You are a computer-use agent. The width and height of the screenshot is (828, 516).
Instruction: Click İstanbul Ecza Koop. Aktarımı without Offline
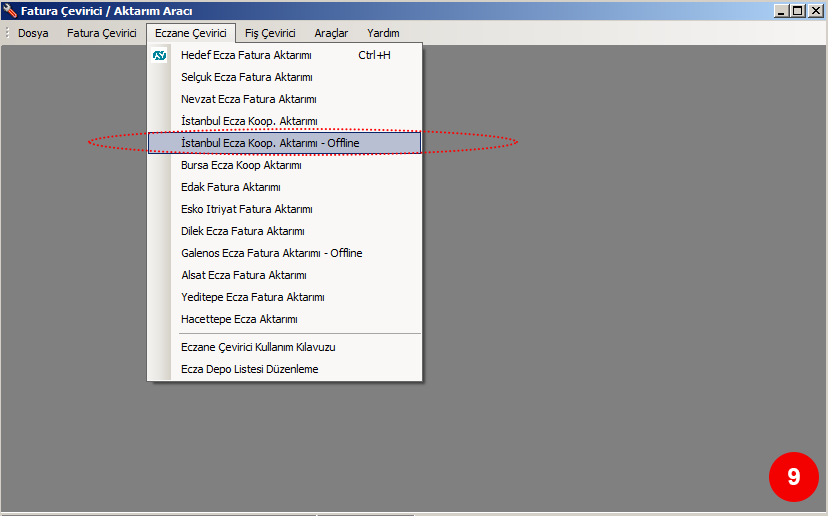coord(285,121)
